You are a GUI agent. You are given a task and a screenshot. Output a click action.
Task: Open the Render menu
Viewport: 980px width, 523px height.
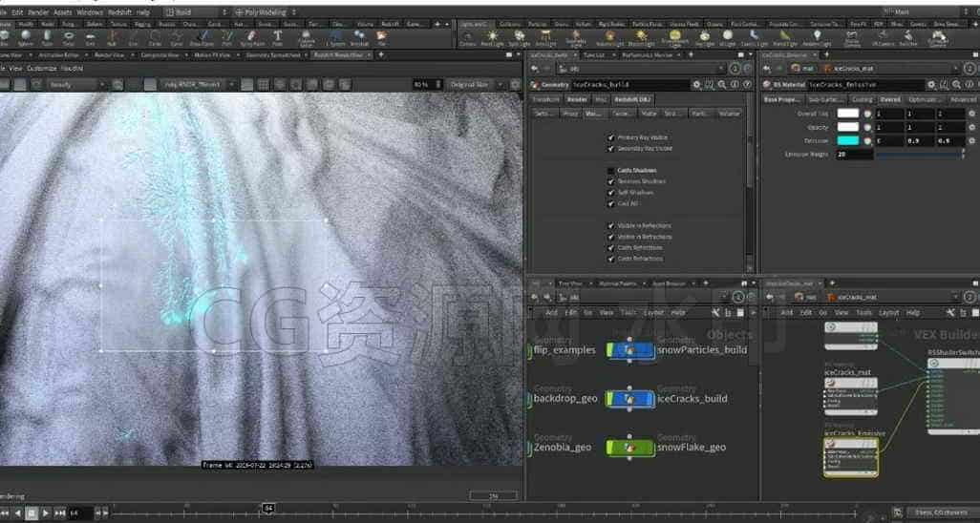click(x=38, y=11)
